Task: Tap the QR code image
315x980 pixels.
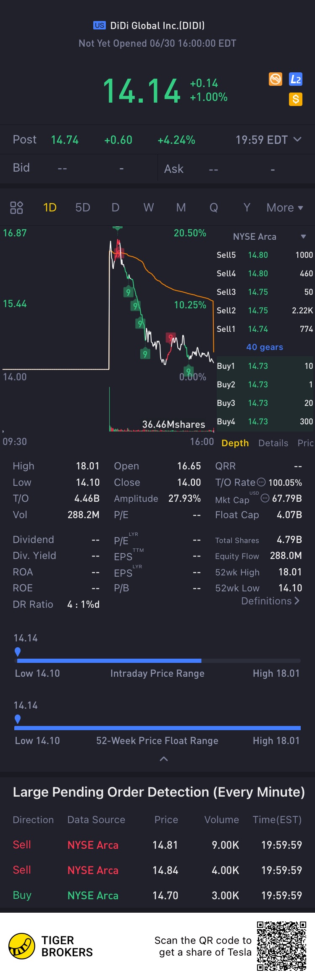Action: tap(282, 946)
